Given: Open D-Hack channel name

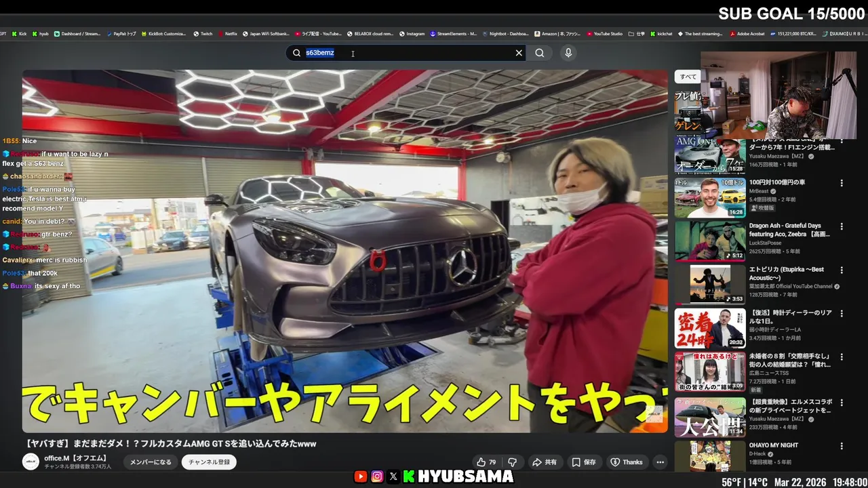Looking at the screenshot, I should 758,454.
